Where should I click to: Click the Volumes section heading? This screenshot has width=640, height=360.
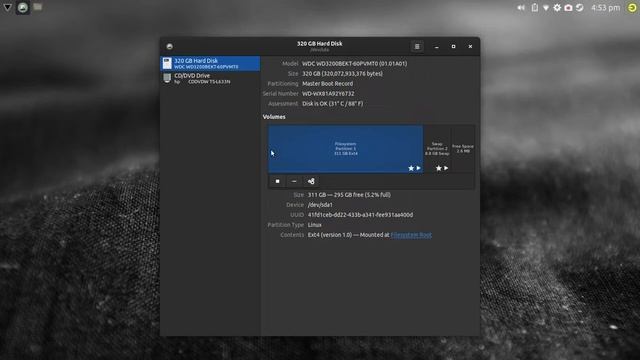coord(274,117)
